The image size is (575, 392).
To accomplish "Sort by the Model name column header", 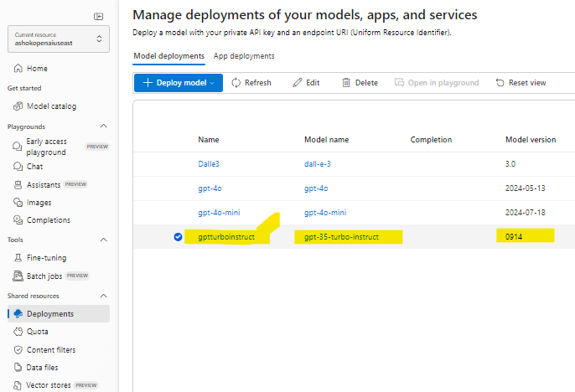I will [x=326, y=140].
